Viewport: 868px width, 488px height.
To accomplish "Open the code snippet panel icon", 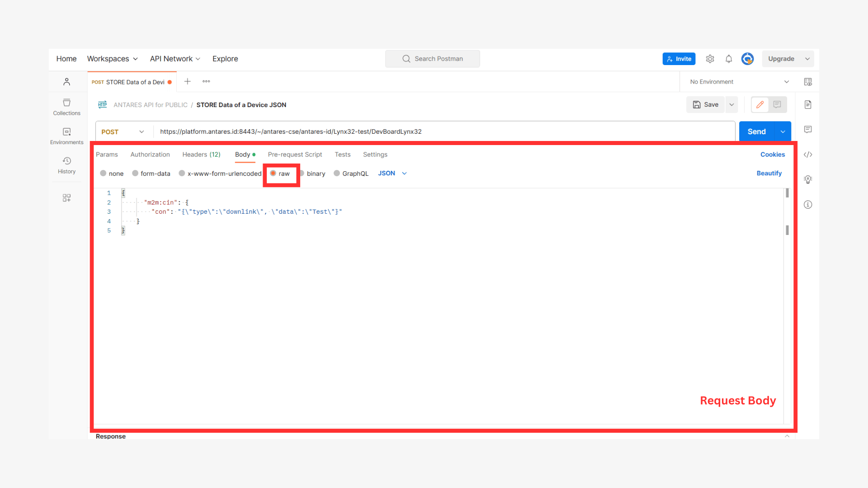I will tap(808, 155).
